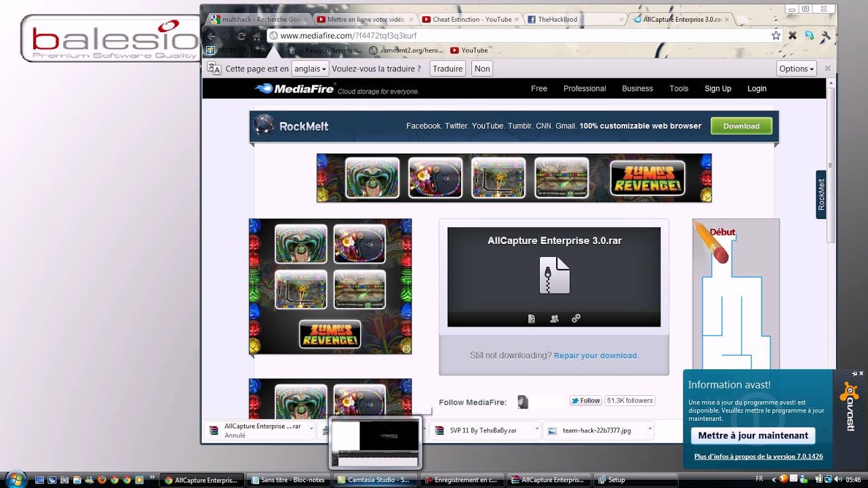The image size is (868, 488).
Task: Expand hidden system tray icons arrow
Action: pyautogui.click(x=774, y=480)
